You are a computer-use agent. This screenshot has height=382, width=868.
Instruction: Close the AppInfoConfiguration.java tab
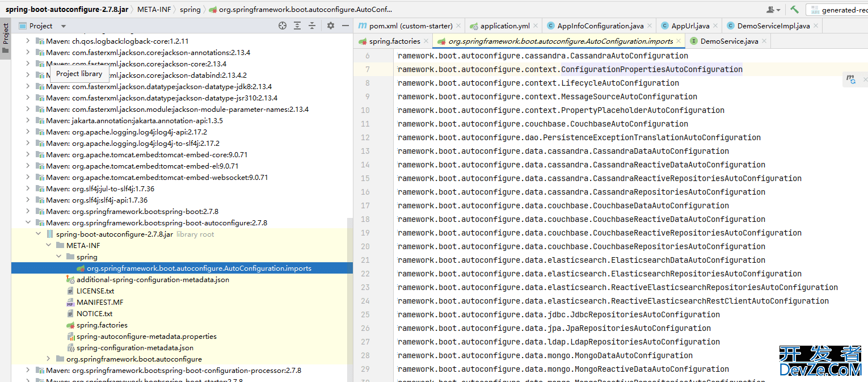click(649, 26)
